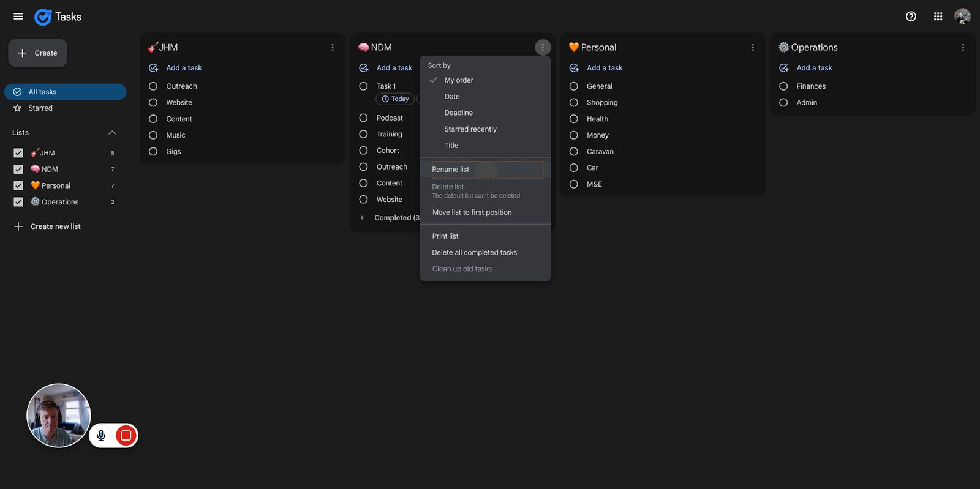Click the plus icon for Create new list
980x489 pixels.
(x=18, y=226)
